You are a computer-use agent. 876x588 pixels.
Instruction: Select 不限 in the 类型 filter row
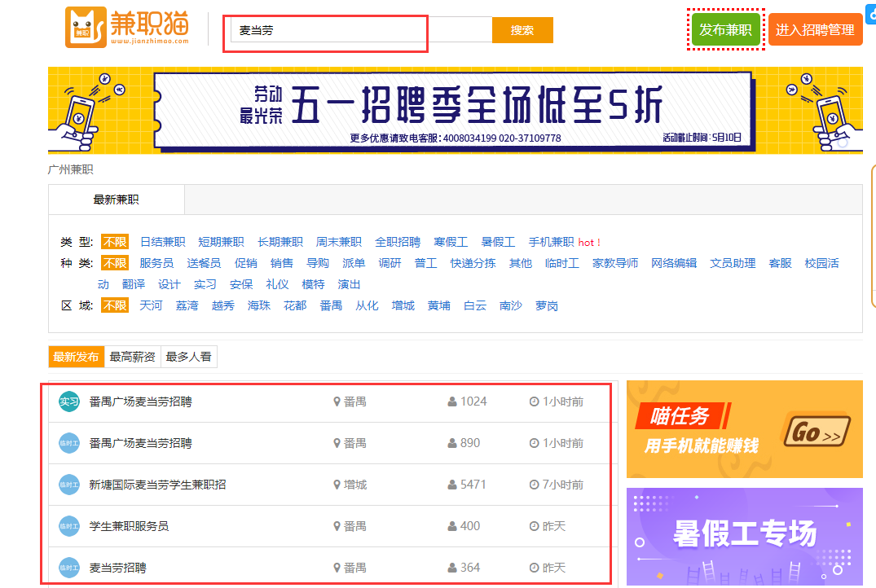coord(115,242)
